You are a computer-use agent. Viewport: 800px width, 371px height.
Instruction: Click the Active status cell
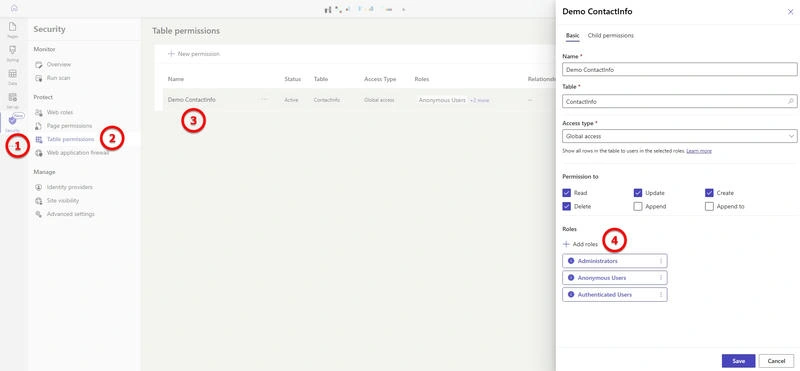(291, 100)
